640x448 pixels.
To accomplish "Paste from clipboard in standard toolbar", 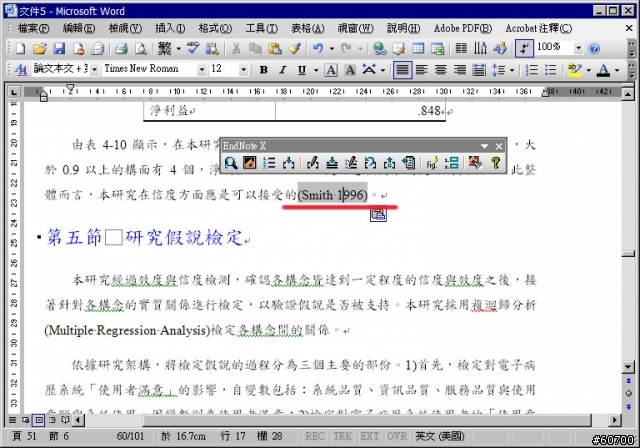I will point(275,49).
